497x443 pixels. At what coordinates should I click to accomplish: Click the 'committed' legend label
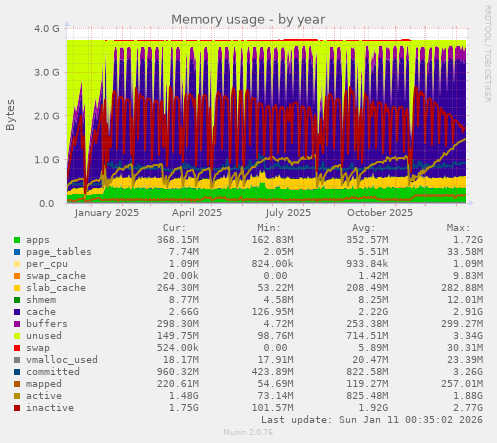tap(53, 372)
